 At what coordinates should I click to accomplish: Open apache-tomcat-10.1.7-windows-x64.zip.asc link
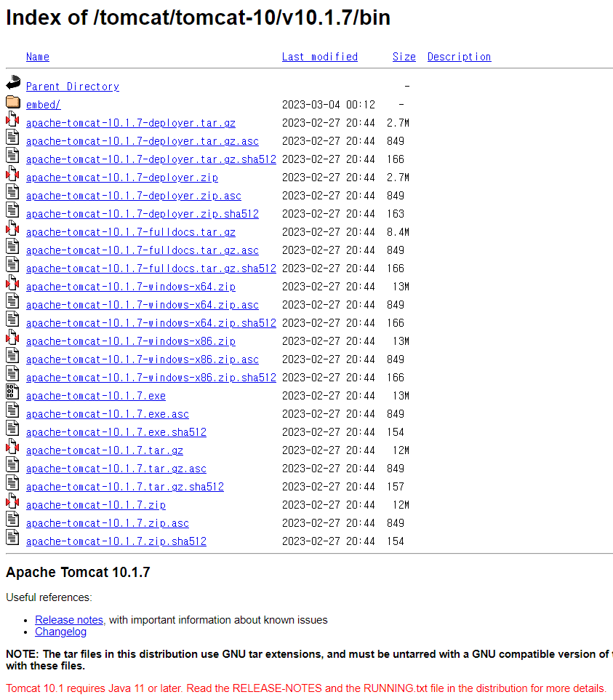coord(143,306)
